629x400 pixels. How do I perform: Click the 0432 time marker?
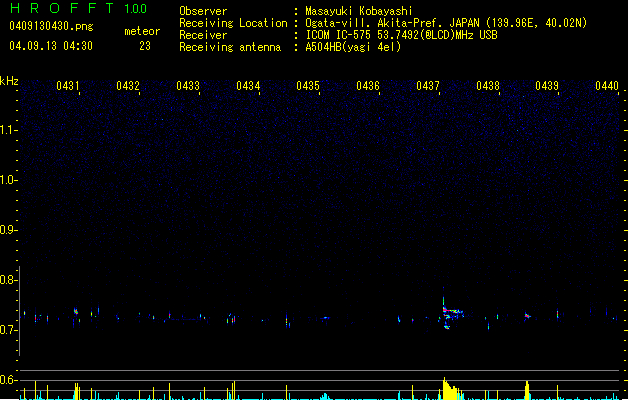click(128, 86)
